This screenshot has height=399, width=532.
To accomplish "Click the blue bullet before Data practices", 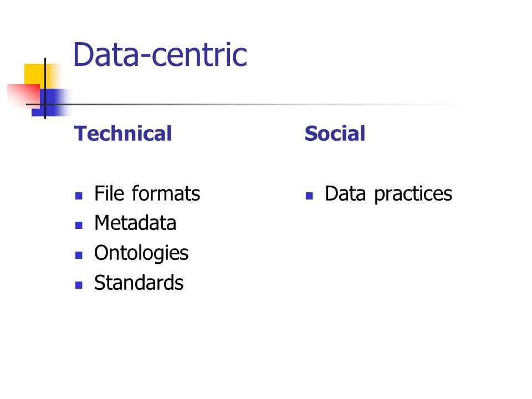I will (309, 196).
